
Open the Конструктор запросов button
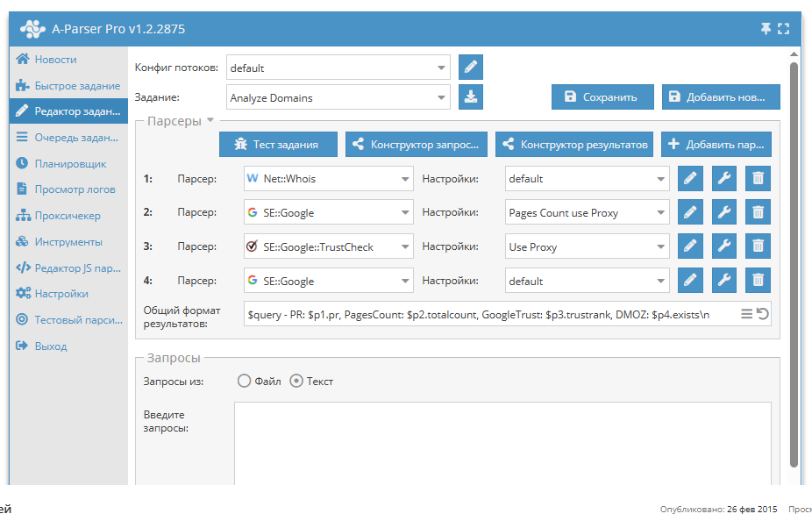[417, 144]
